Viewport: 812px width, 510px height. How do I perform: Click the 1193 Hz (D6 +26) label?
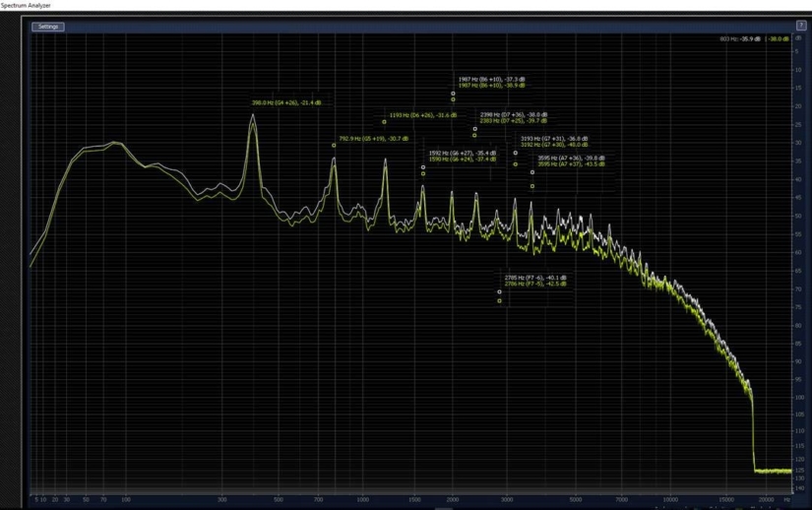coord(423,115)
